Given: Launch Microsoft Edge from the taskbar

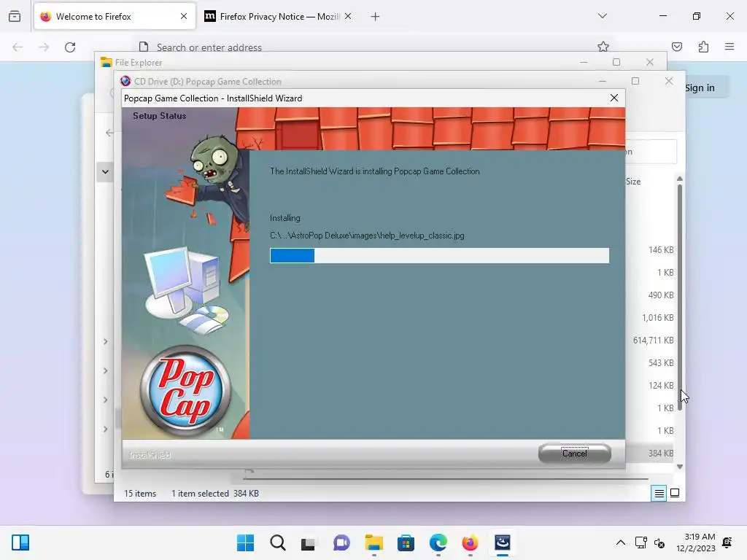Looking at the screenshot, I should point(438,542).
